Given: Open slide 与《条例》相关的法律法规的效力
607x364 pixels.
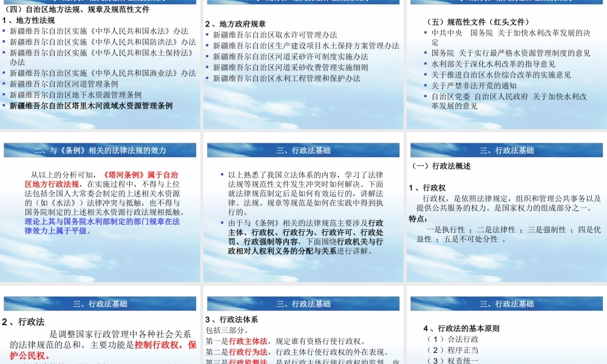Looking at the screenshot, I should [100, 207].
